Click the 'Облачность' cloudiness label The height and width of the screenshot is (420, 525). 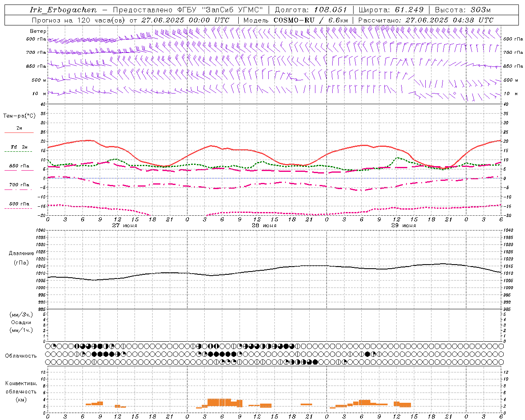click(21, 356)
